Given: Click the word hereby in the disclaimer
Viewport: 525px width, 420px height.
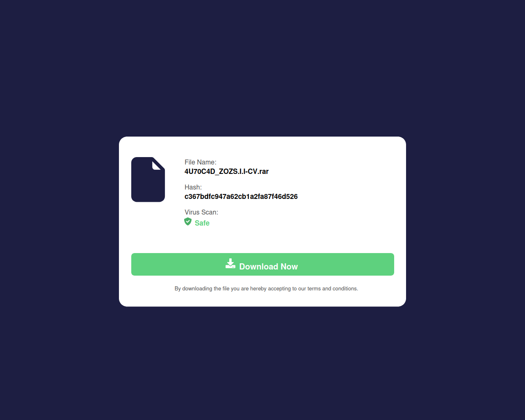Looking at the screenshot, I should coord(258,289).
